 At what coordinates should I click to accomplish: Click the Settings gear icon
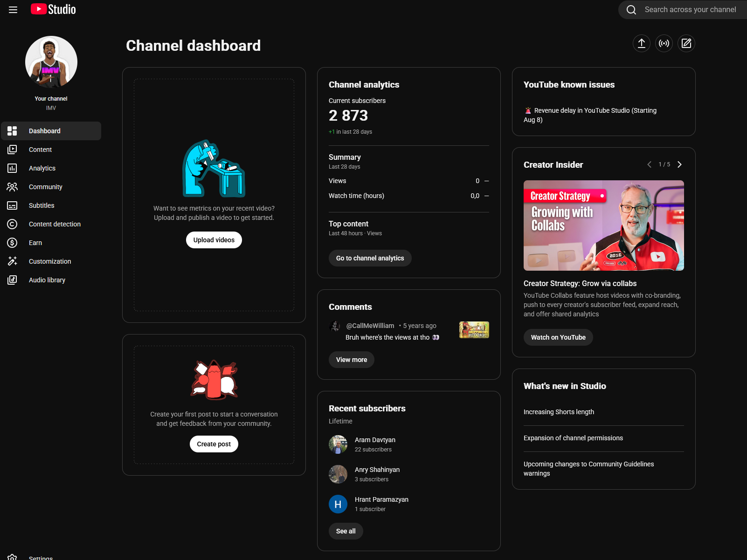pos(12,557)
